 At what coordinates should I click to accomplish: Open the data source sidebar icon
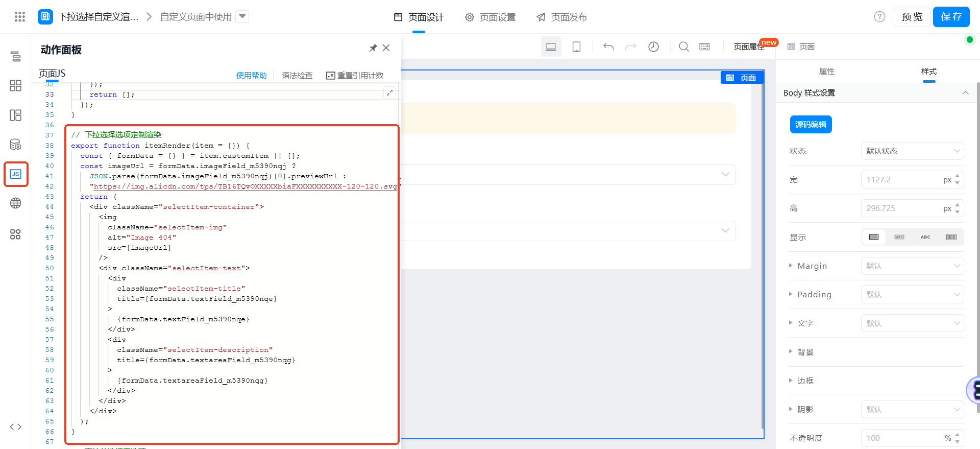tap(15, 145)
